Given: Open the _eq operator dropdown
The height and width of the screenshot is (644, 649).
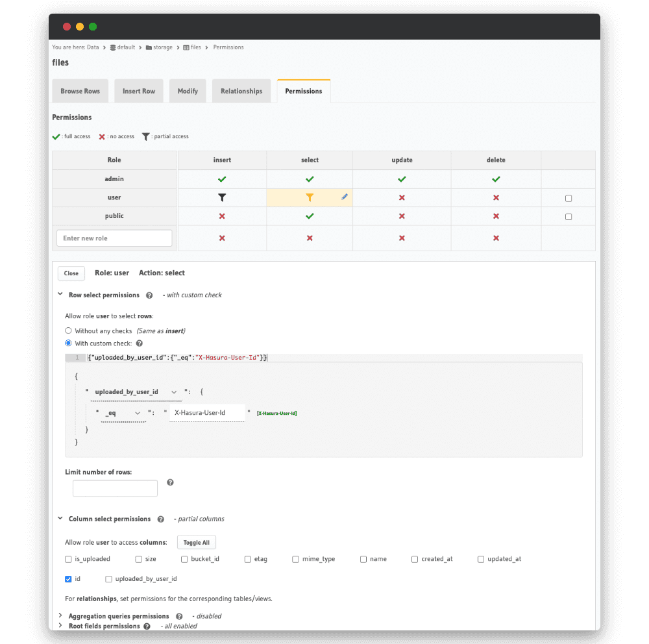Looking at the screenshot, I should click(x=123, y=413).
